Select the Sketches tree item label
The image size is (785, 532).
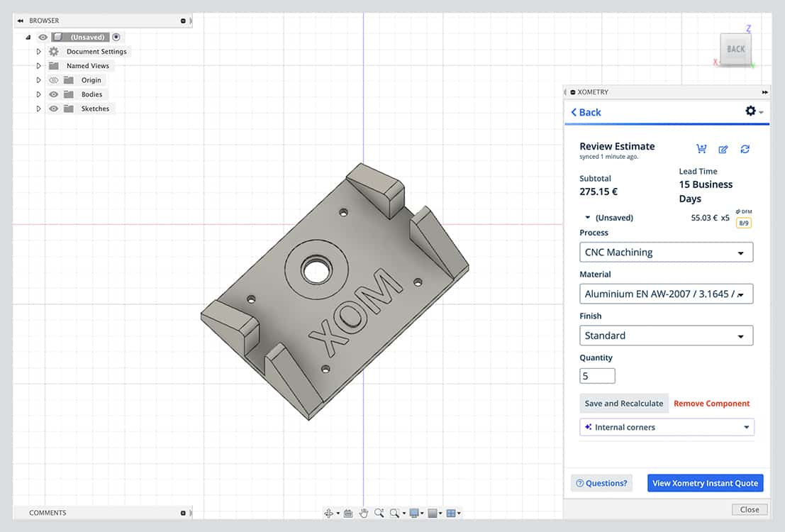pos(95,109)
